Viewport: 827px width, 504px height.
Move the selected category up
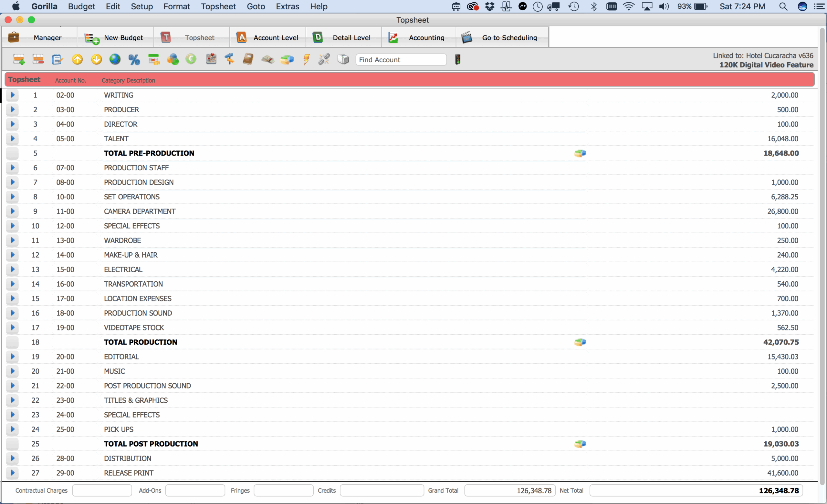pyautogui.click(x=77, y=59)
